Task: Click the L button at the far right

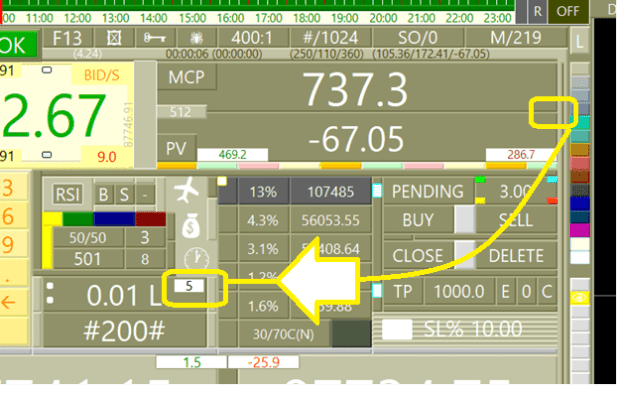Action: (x=580, y=41)
